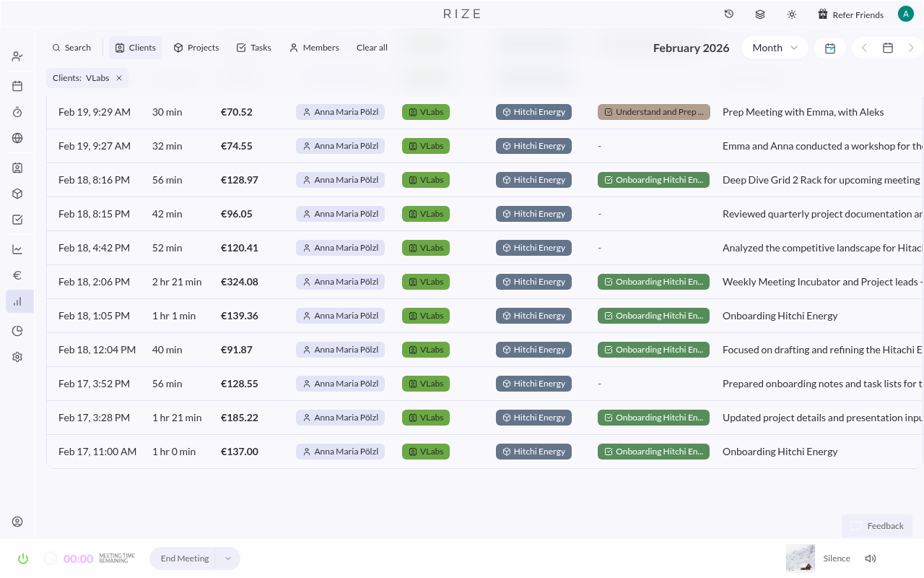Click the stacked layers icon in header

(x=760, y=14)
